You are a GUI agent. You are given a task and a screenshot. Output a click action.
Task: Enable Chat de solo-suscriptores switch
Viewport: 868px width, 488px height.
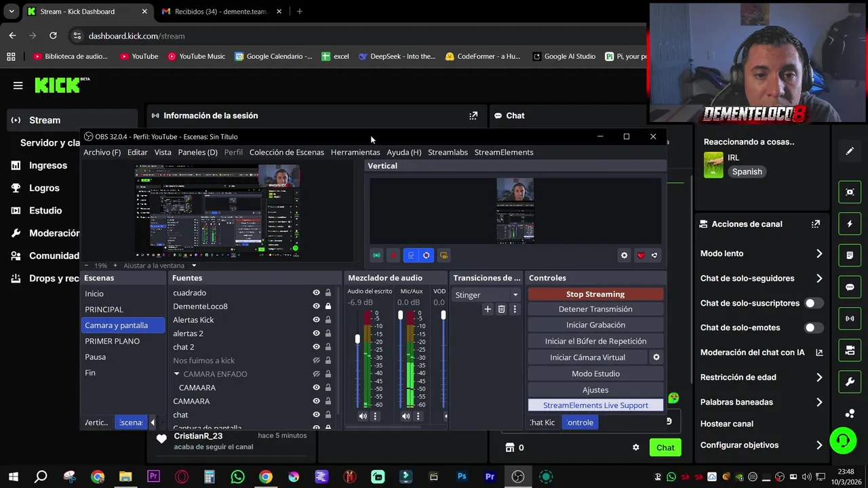pos(814,303)
